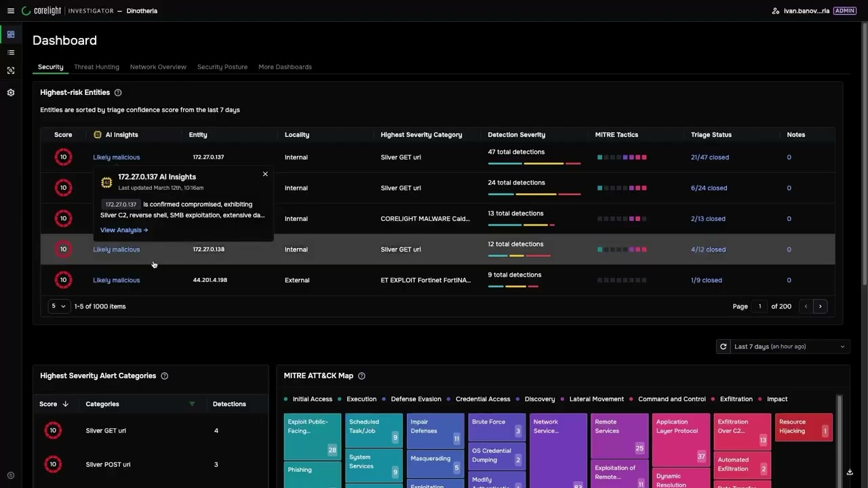Open the Dashboard icon in the sidebar
Viewport: 868px width, 488px height.
pos(10,34)
